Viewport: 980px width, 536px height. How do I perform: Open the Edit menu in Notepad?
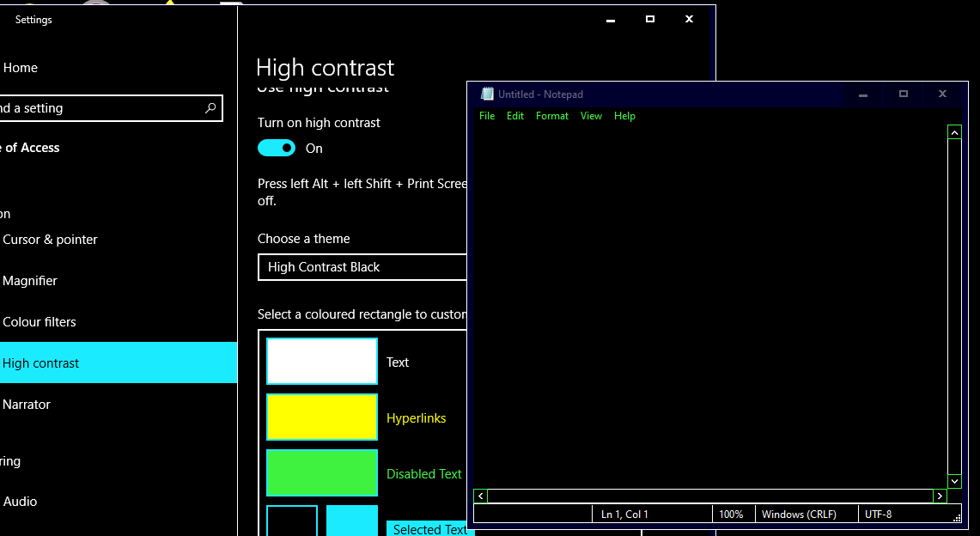click(x=515, y=116)
